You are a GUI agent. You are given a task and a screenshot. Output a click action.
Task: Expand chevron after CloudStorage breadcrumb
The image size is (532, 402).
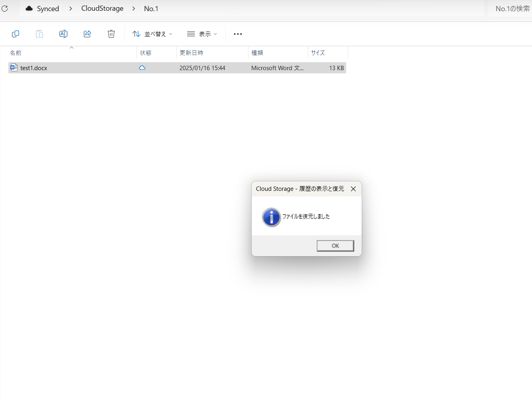[134, 8]
